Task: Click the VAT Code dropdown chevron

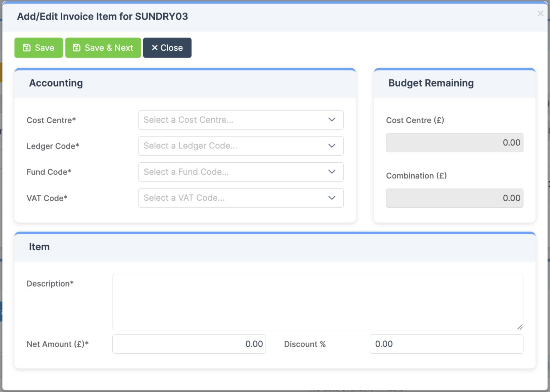Action: 332,198
